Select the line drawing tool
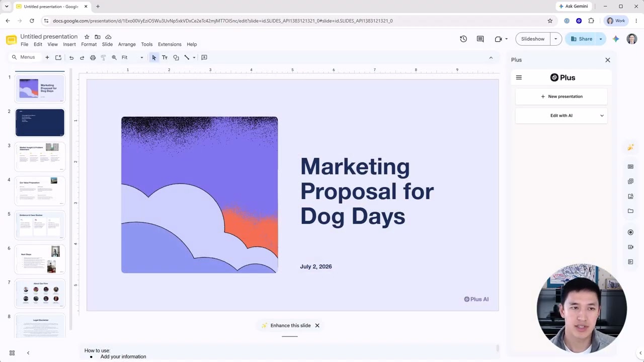Viewport: 644px width, 362px height. point(187,57)
